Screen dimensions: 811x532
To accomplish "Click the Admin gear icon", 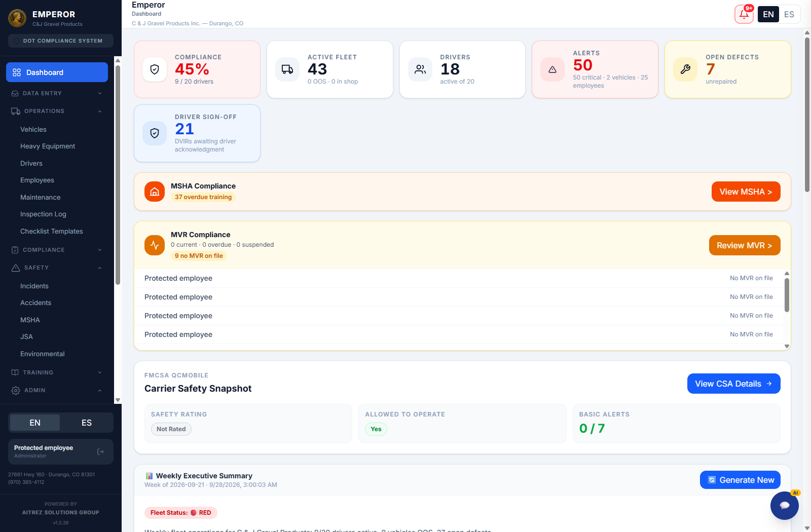I will [x=16, y=390].
